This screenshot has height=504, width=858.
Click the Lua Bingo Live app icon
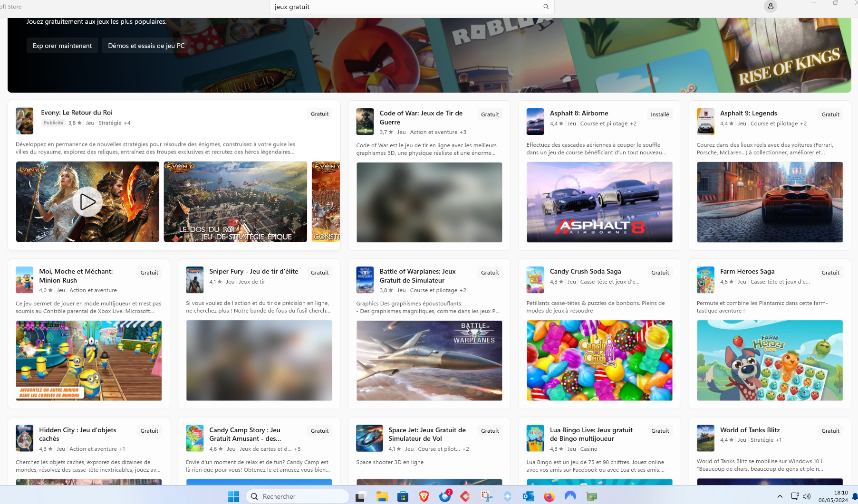[535, 438]
